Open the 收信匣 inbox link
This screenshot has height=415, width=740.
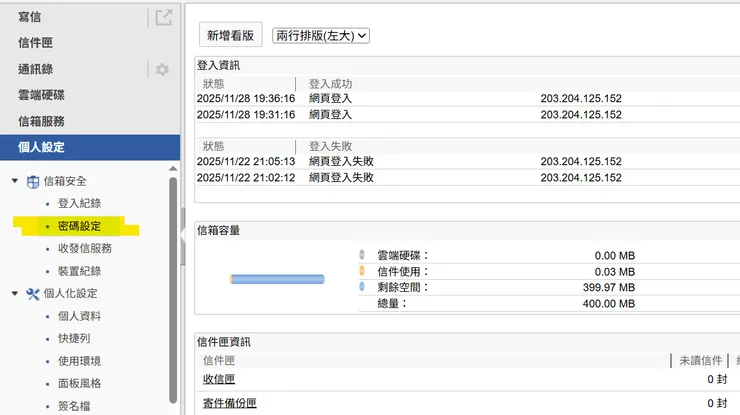click(219, 379)
